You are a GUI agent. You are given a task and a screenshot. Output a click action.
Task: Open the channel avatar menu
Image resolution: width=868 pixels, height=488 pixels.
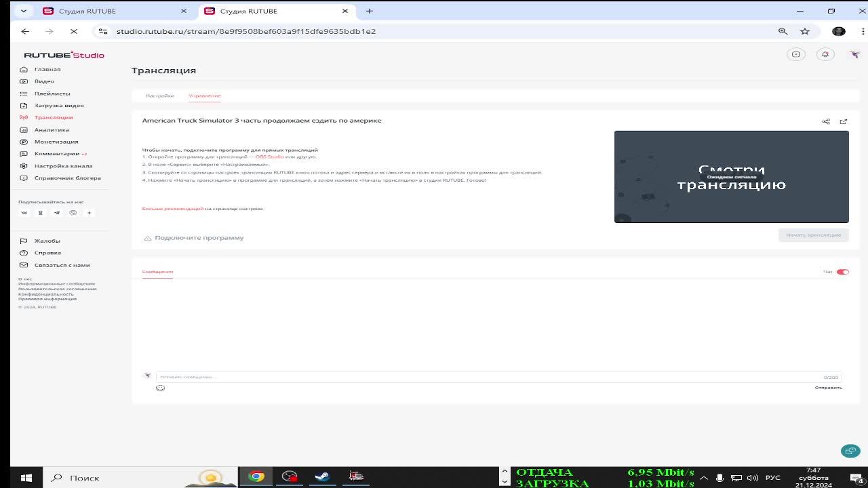(x=854, y=55)
